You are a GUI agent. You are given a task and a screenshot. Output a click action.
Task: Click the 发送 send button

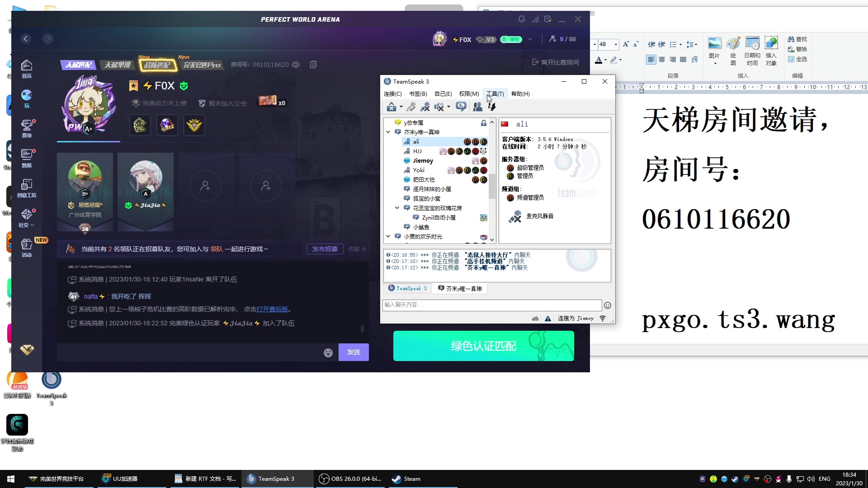354,352
